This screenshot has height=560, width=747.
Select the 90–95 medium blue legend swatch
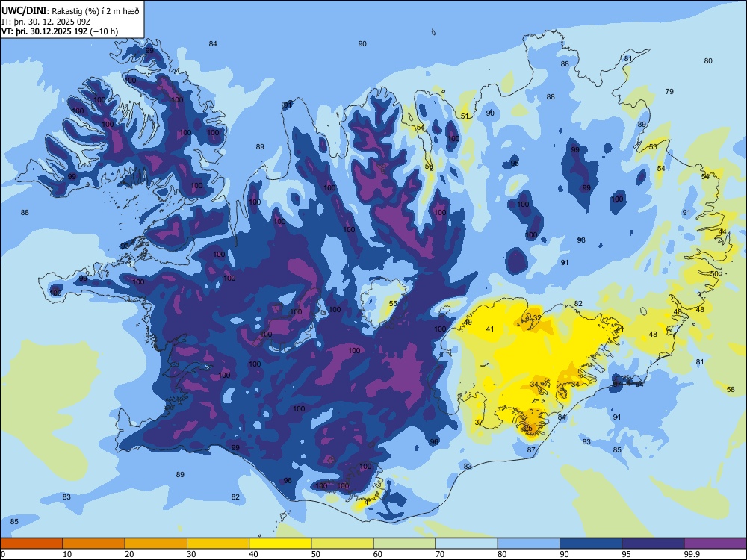click(x=591, y=544)
